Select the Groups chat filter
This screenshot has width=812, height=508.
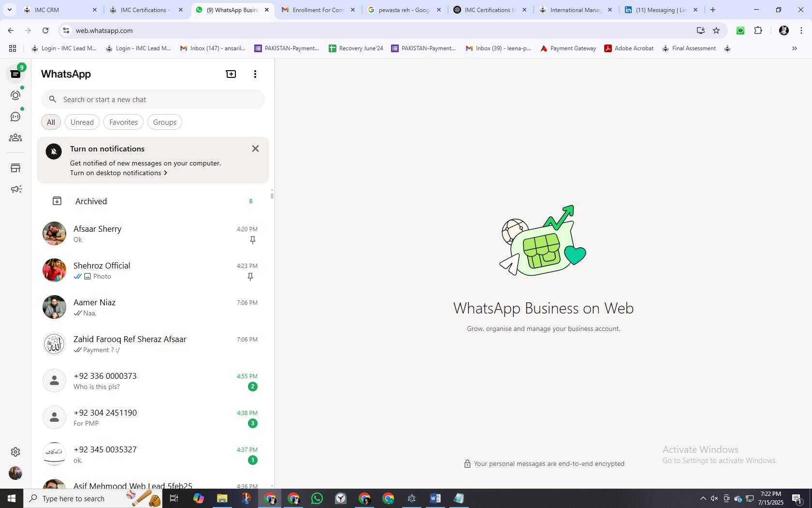[x=164, y=122]
